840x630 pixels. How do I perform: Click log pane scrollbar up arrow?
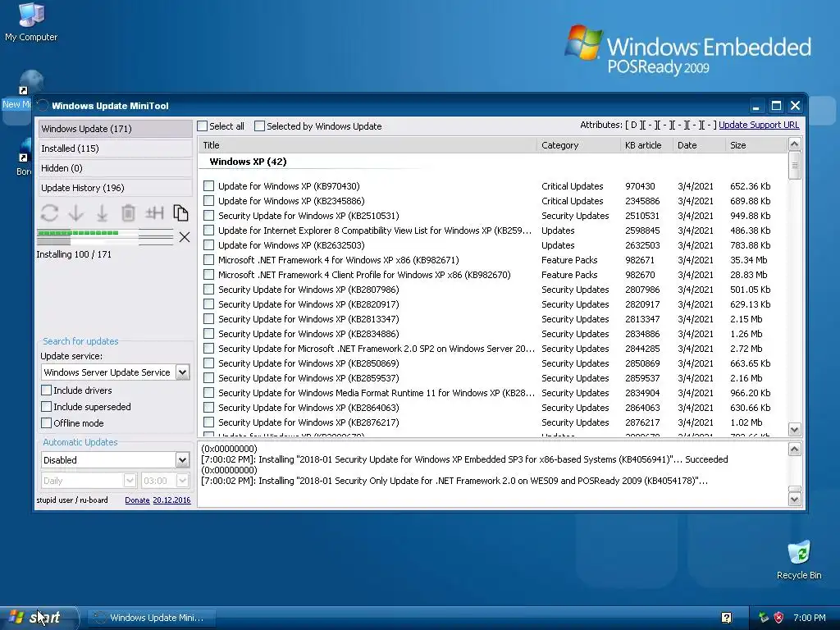click(794, 449)
